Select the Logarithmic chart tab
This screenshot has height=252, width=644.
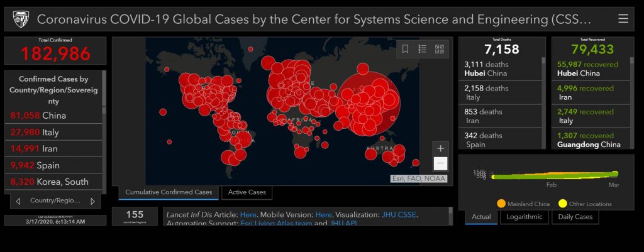524,217
